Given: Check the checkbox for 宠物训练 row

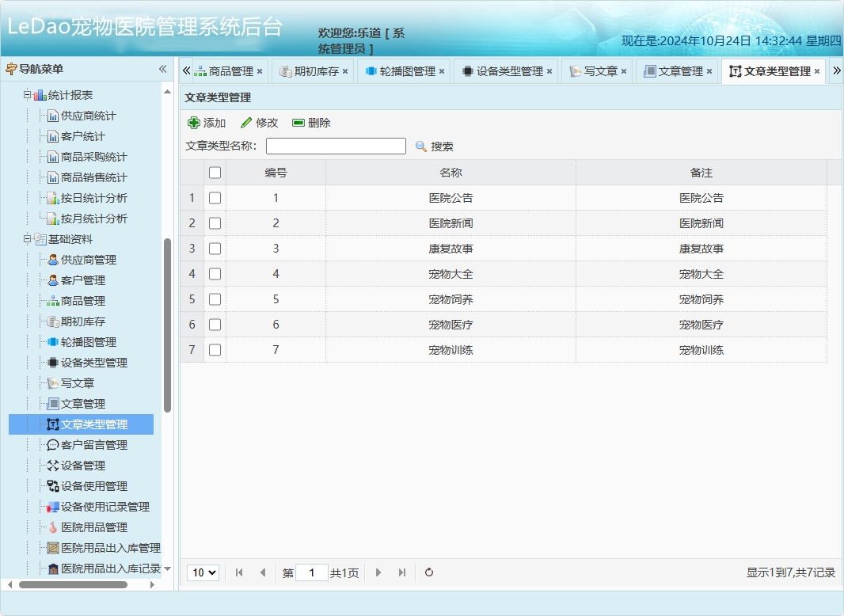Looking at the screenshot, I should point(215,349).
